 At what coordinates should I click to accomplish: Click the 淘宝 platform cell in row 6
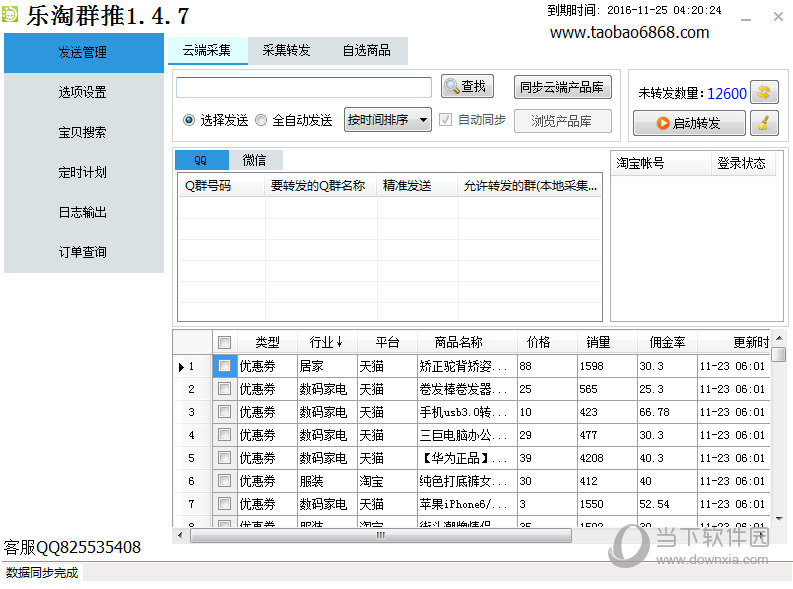[x=387, y=481]
